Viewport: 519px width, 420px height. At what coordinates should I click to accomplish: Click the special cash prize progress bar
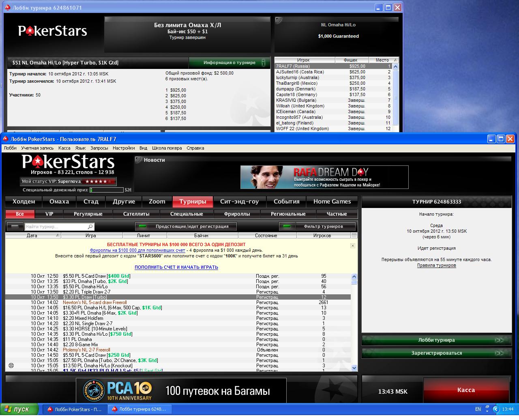[107, 190]
